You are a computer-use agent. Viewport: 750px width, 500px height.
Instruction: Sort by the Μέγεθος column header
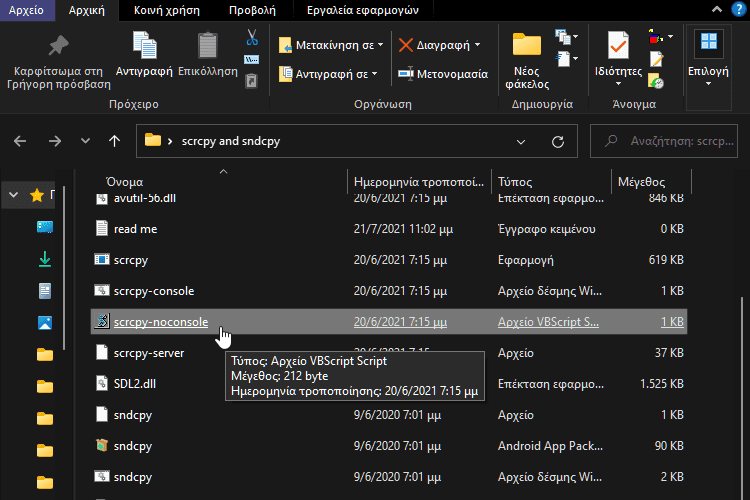click(641, 182)
